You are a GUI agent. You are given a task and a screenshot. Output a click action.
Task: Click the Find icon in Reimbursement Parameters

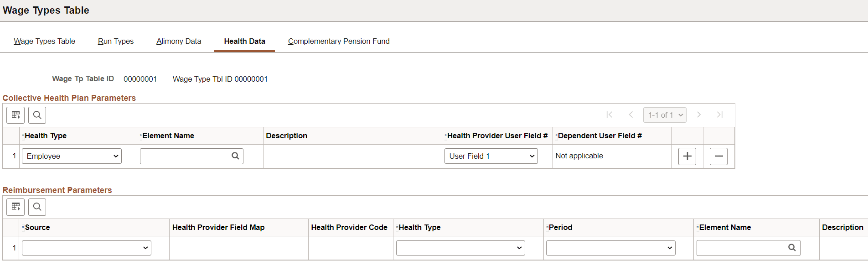37,207
